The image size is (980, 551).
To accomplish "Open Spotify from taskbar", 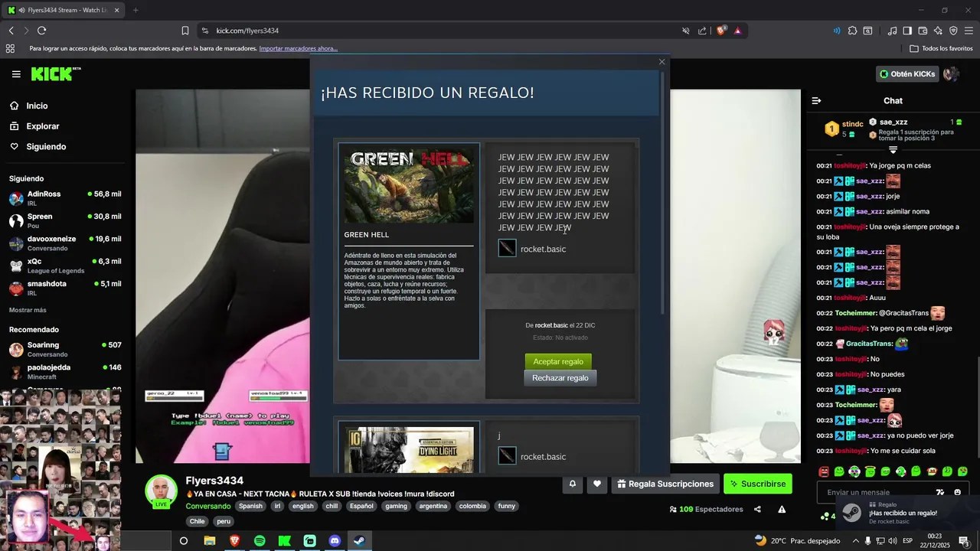I will [x=260, y=541].
